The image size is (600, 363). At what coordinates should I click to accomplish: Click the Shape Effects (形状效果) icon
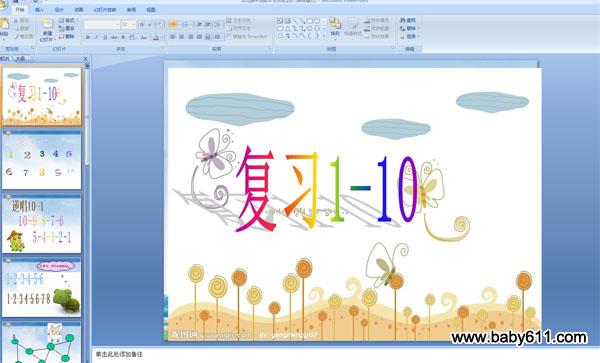(x=367, y=36)
